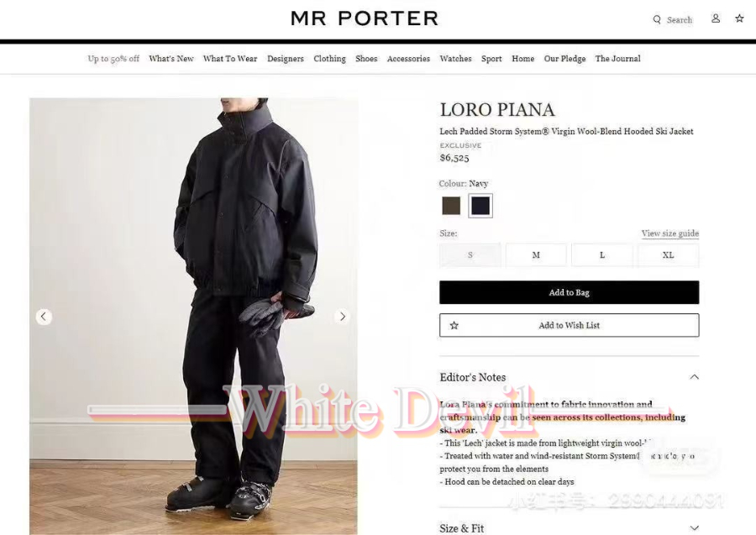Show next product image arrow

343,317
